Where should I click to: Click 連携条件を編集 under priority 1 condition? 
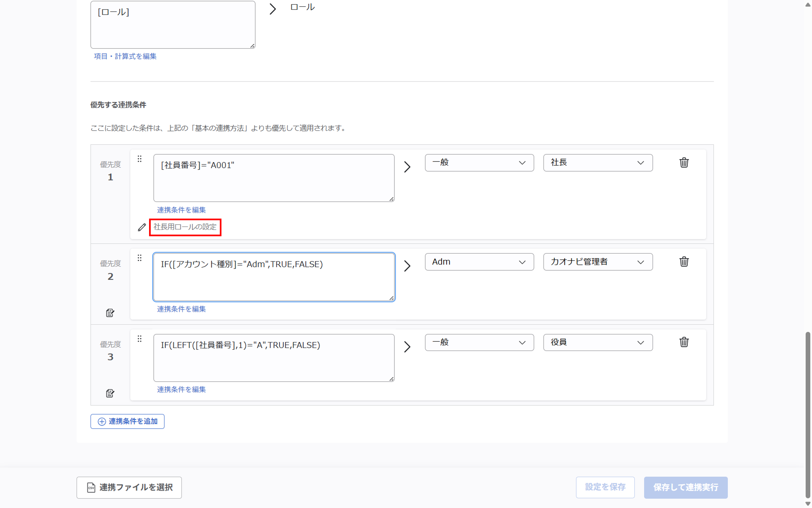click(x=181, y=210)
